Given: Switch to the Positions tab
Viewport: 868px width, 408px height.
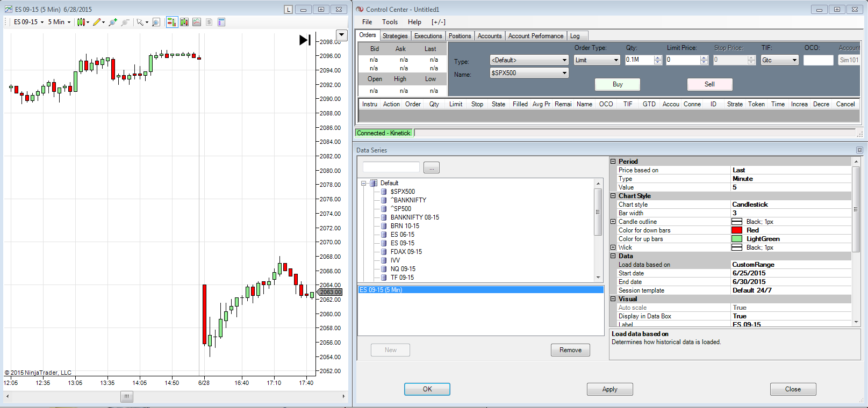Looking at the screenshot, I should 460,36.
